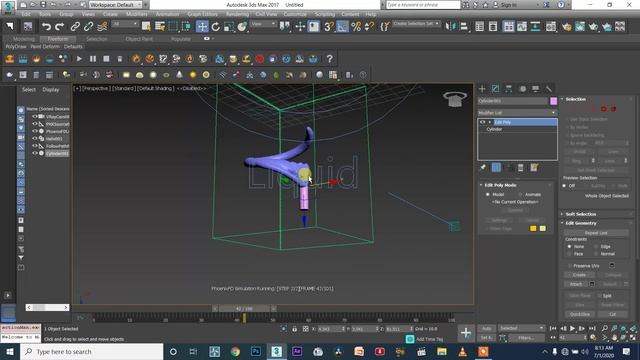Click the Redo arrow in main toolbar

tap(60, 27)
